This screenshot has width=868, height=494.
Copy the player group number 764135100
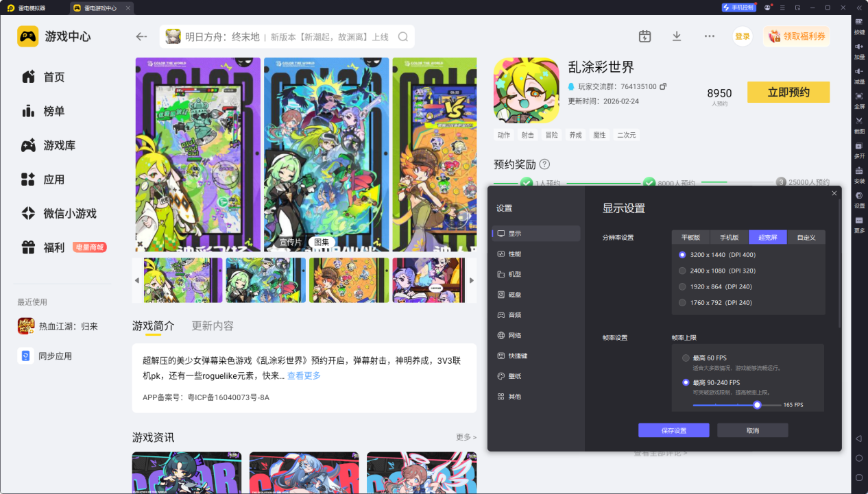[x=663, y=86]
